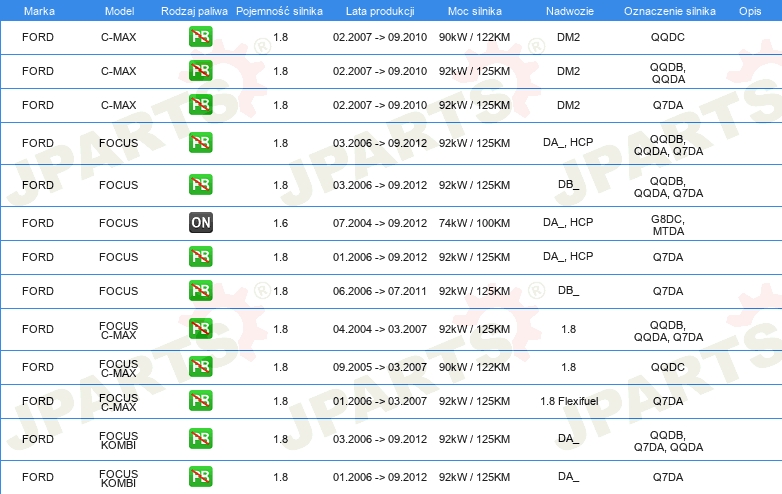Select the 'QQDB, Q7DA, QQDA' engine code cell
This screenshot has width=782, height=494.
click(x=668, y=441)
